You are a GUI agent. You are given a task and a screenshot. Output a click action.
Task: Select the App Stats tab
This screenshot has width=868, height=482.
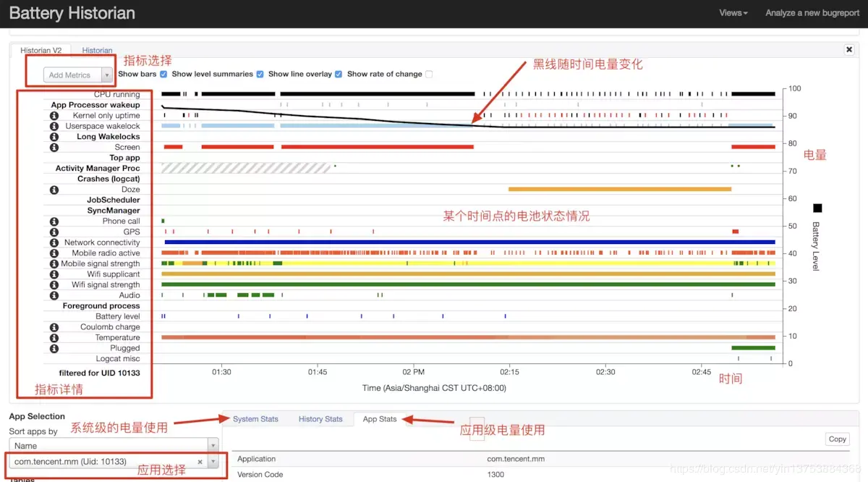click(x=380, y=419)
